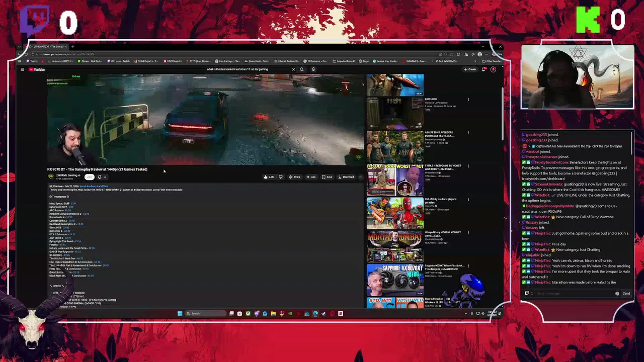
Task: Open the Twitch bookmark
Action: pos(31,61)
